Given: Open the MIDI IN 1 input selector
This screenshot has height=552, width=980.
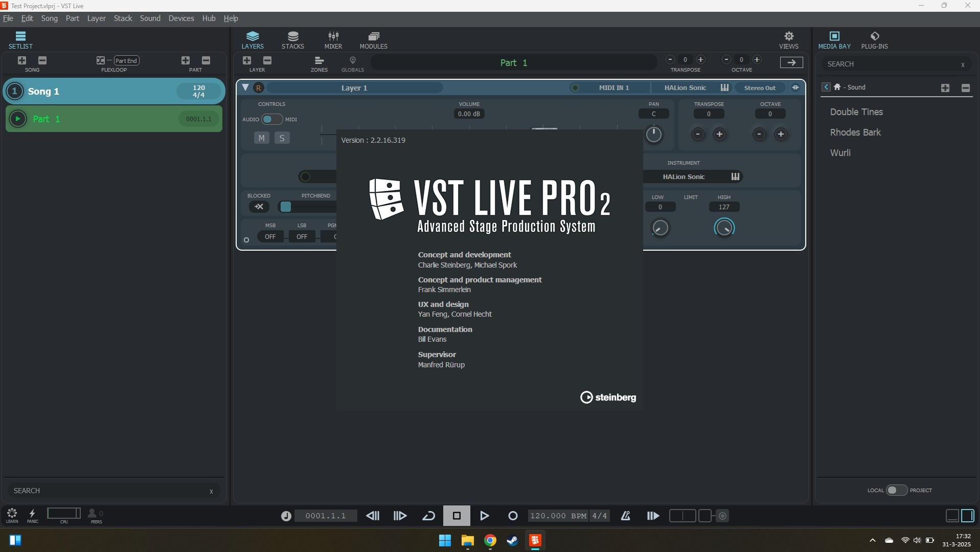Looking at the screenshot, I should pos(614,88).
